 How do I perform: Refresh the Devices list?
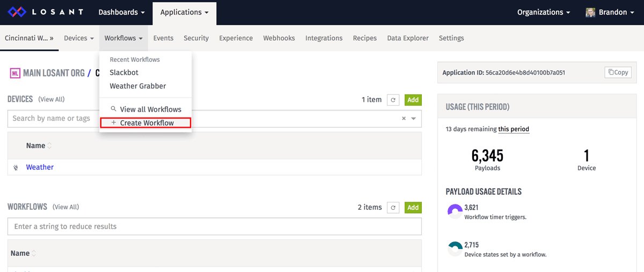pos(393,100)
